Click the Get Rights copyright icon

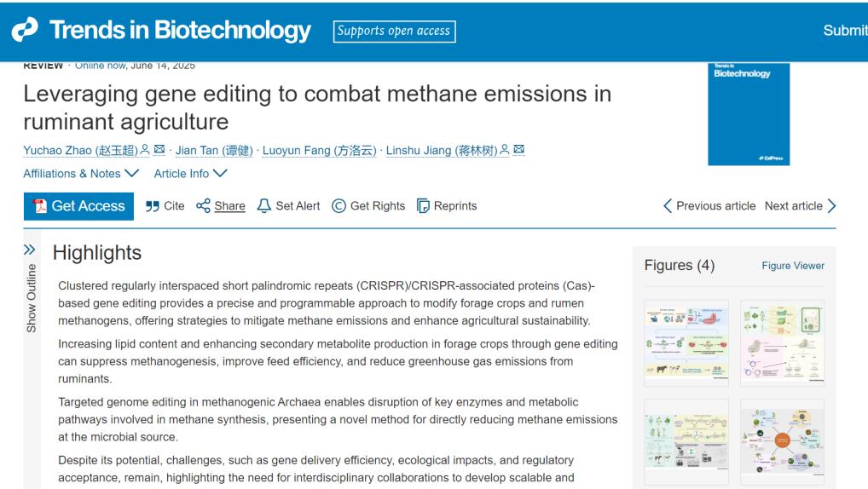[x=339, y=206]
